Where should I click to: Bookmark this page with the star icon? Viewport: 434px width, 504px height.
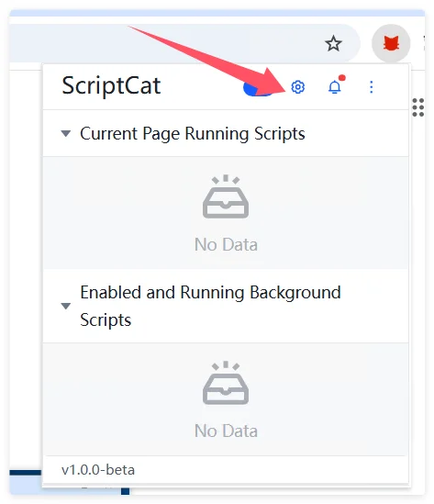point(333,43)
